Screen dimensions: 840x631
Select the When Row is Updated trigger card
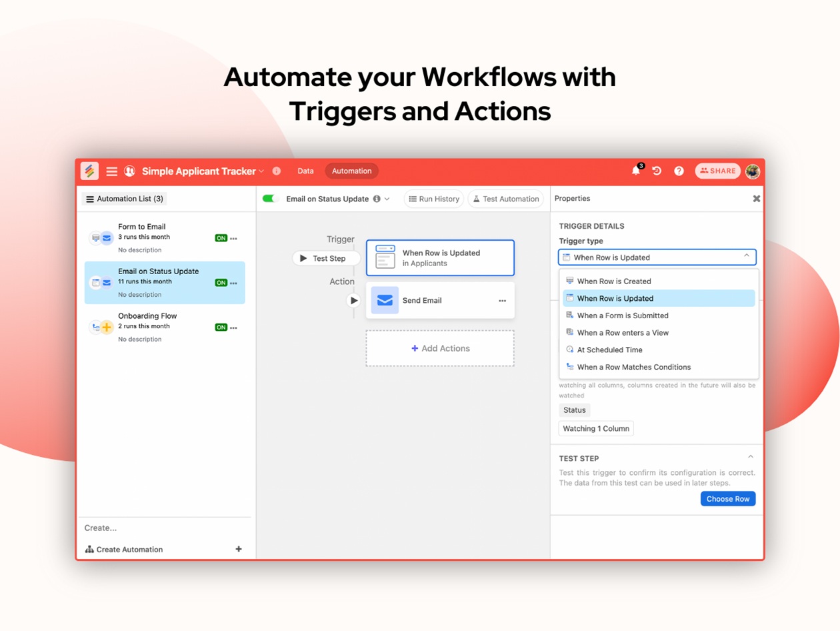point(440,257)
